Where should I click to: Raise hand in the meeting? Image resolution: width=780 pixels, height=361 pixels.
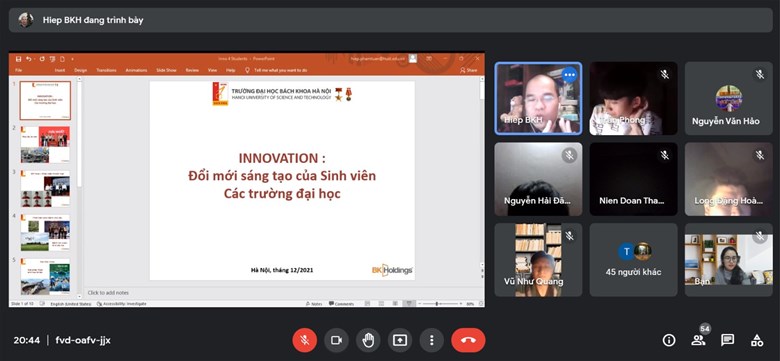click(x=368, y=340)
